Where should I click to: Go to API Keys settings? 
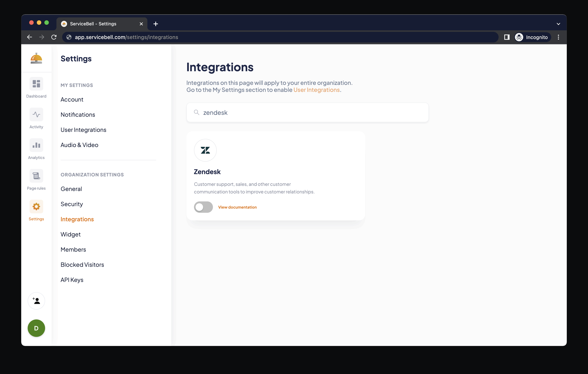[72, 280]
